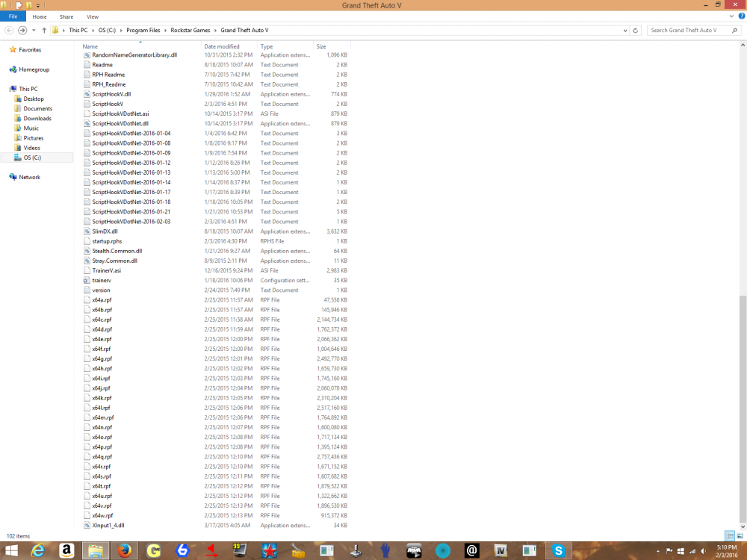
Task: Switch to thumbnail view via the status bar icon
Action: tap(740, 535)
